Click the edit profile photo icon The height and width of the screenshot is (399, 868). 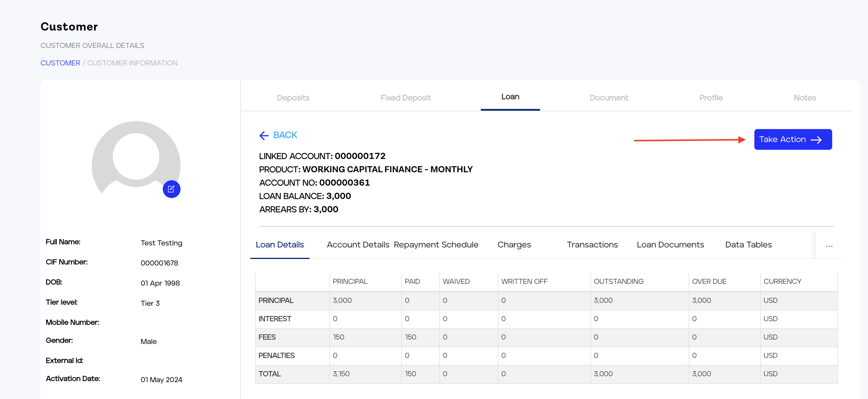coord(172,189)
